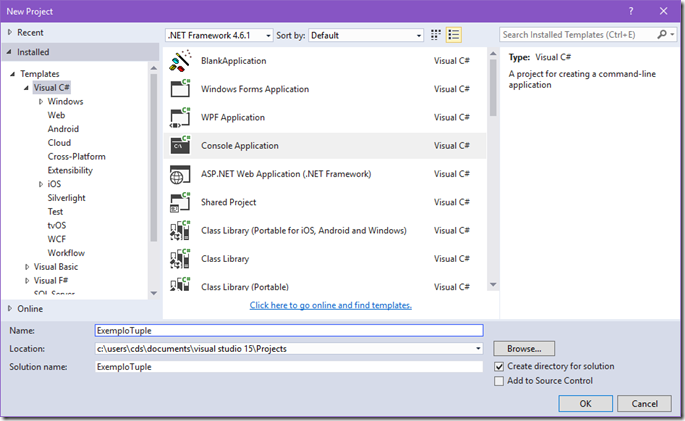Click the search magnifier icon
Image resolution: width=685 pixels, height=421 pixels.
(662, 34)
